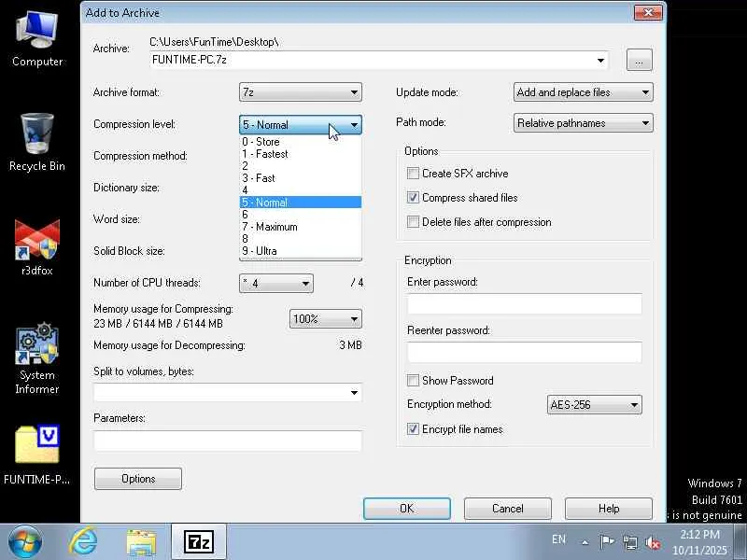747x560 pixels.
Task: Choose 0 - Store compression level
Action: click(x=300, y=142)
